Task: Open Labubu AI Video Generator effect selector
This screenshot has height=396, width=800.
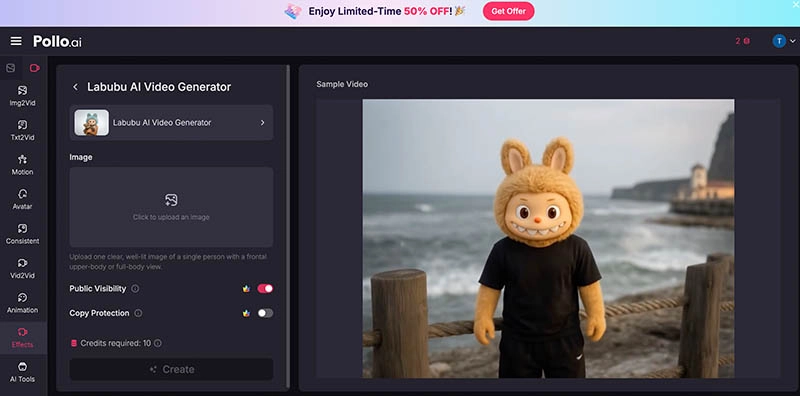Action: click(171, 122)
